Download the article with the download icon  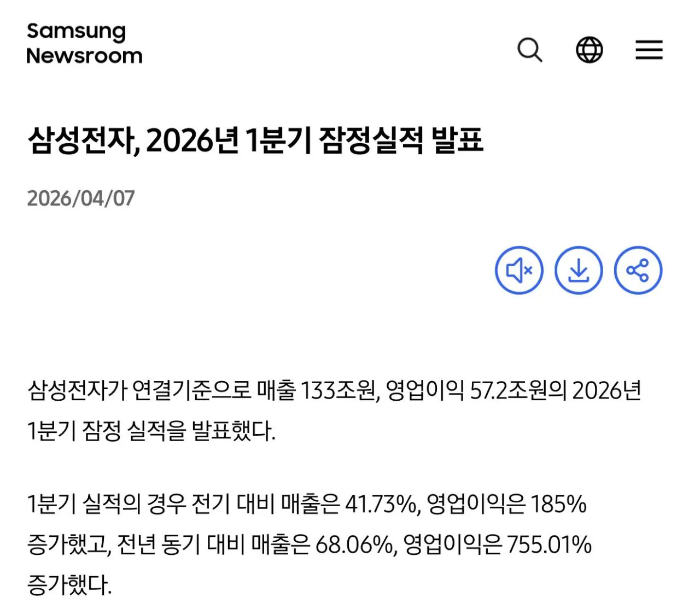click(579, 270)
